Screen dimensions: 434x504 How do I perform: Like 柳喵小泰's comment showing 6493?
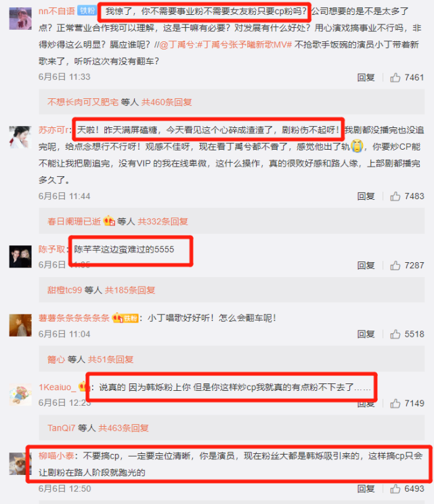click(x=395, y=488)
